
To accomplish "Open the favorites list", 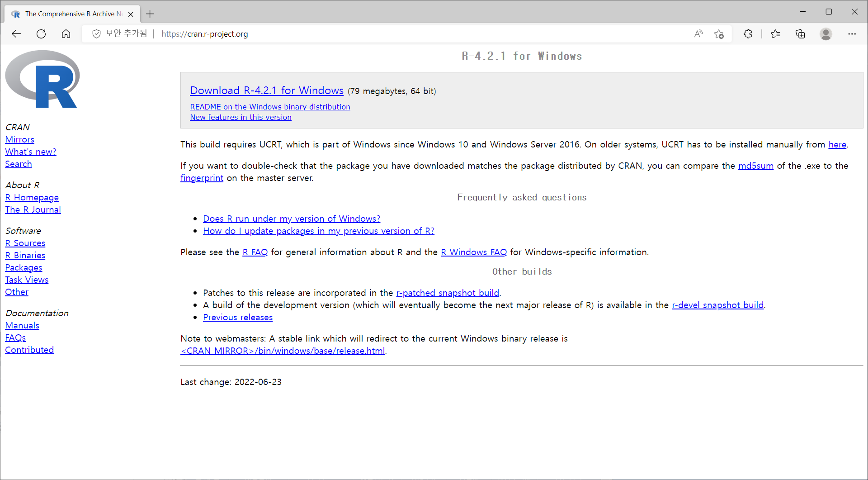I will 775,34.
